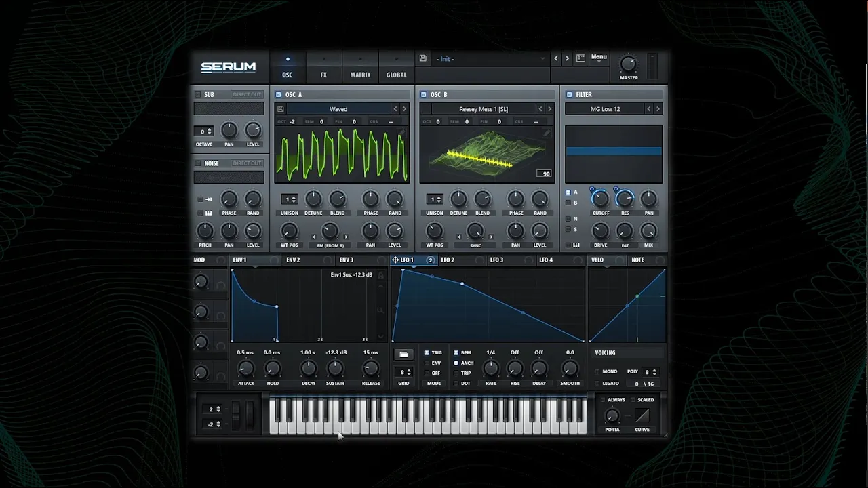This screenshot has height=488, width=868.
Task: Toggle filter routing for oscillator B
Action: (568, 203)
